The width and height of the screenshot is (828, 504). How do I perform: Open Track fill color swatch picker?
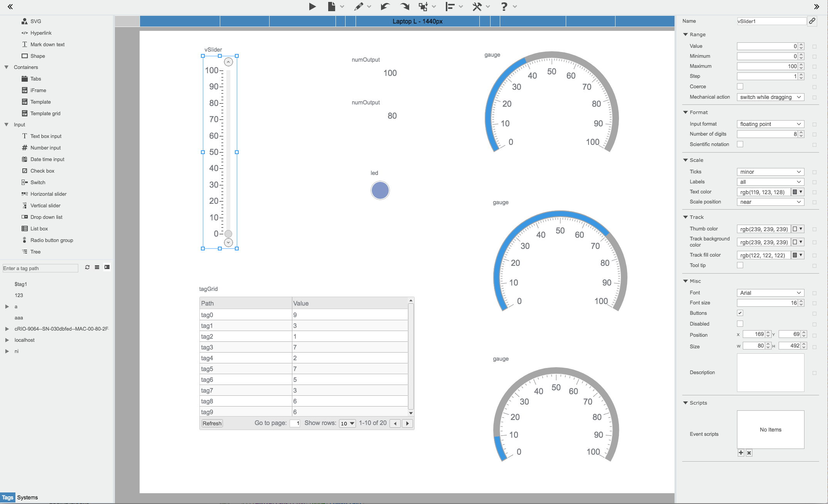(x=798, y=255)
